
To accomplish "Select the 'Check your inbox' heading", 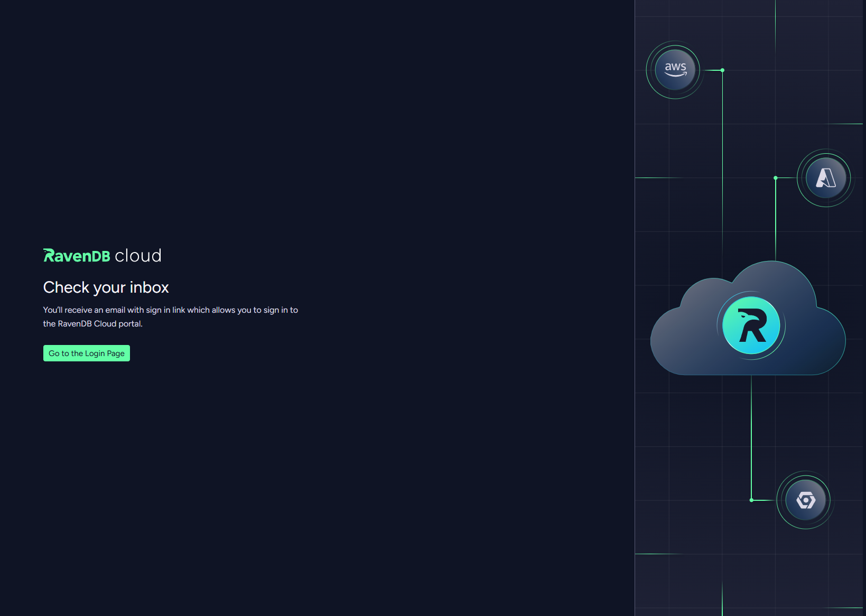I will (106, 287).
